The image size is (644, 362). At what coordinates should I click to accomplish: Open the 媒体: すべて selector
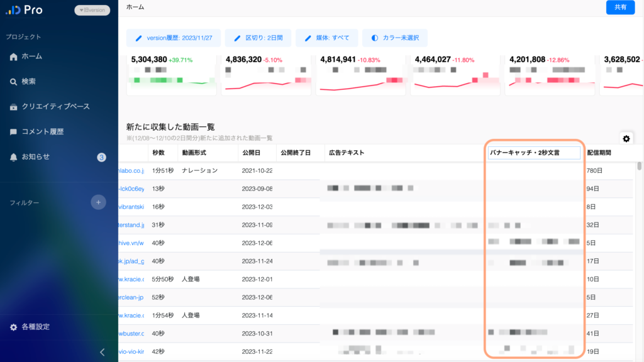[x=327, y=38]
